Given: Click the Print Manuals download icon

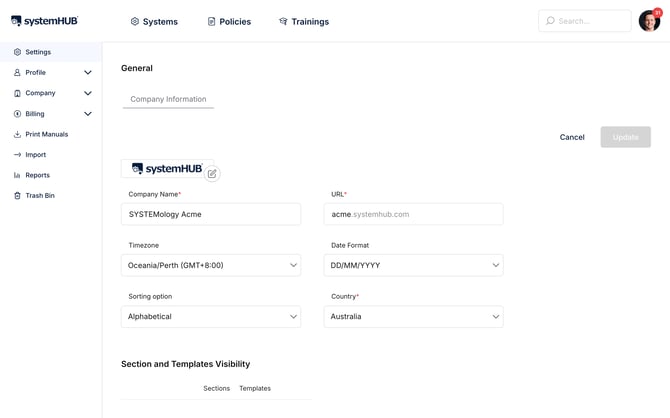Looking at the screenshot, I should click(17, 134).
